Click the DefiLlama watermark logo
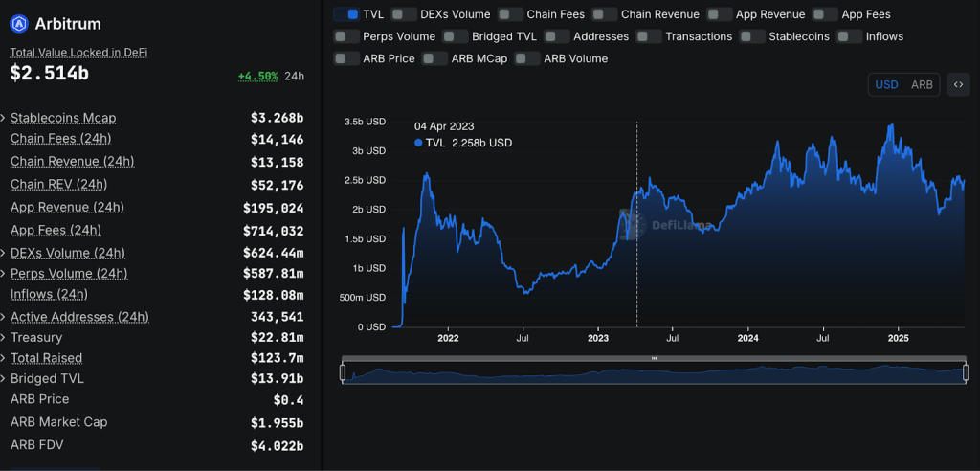980x471 pixels. tap(632, 225)
